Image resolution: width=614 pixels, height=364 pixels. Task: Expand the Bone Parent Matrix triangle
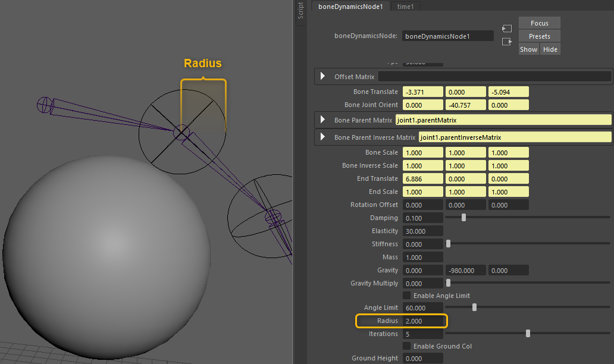(x=323, y=120)
